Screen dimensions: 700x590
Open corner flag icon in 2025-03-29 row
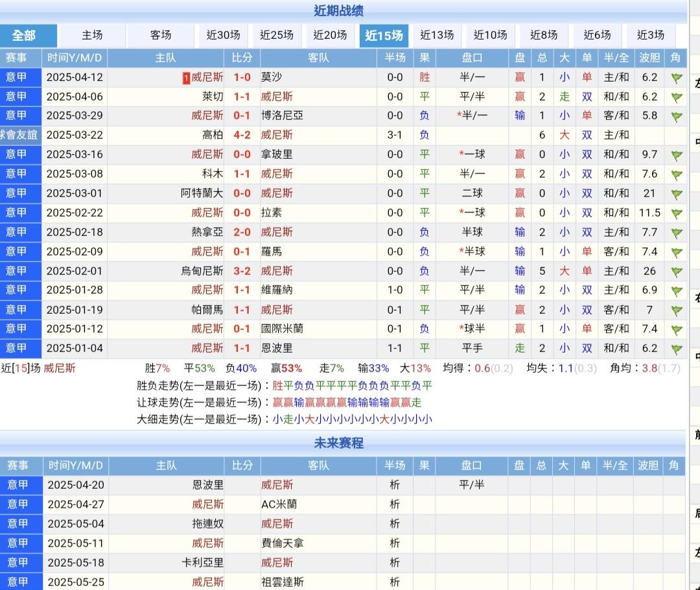676,117
